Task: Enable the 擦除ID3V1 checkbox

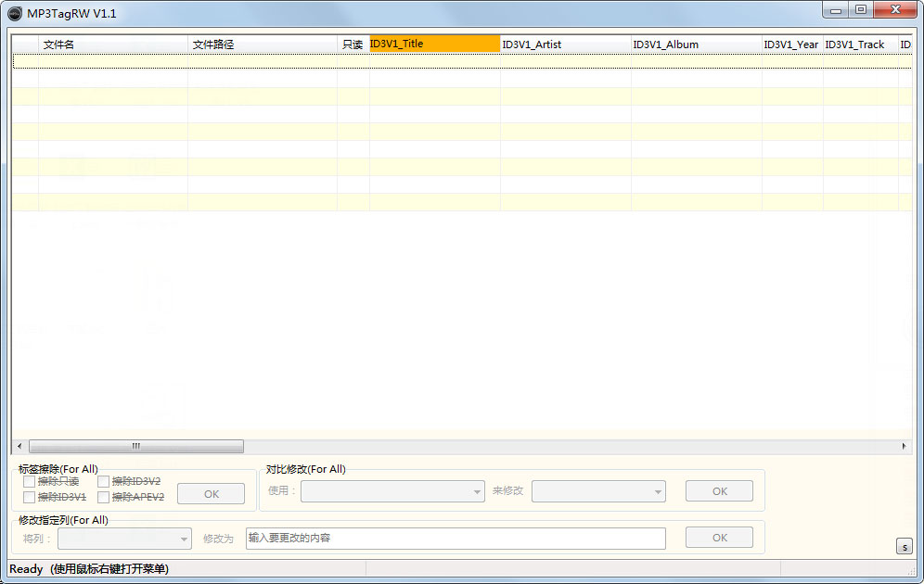Action: [x=29, y=497]
